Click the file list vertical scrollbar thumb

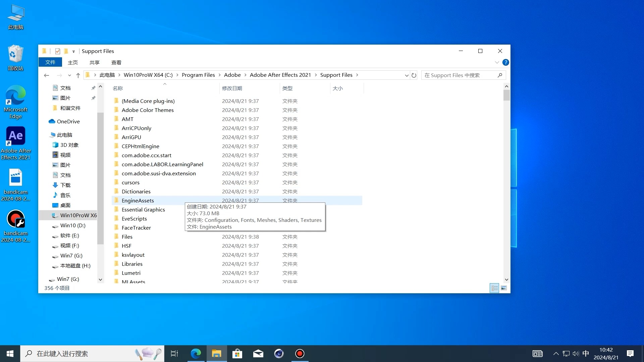point(506,95)
